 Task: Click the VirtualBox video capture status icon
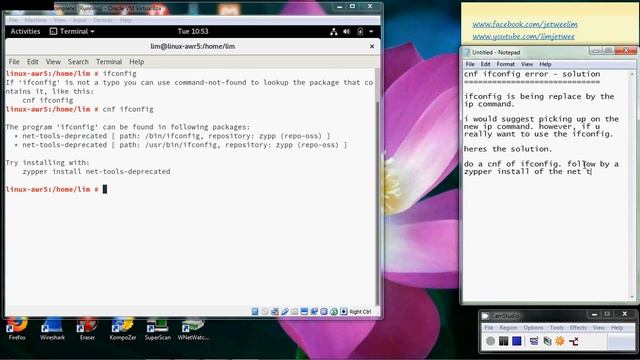click(x=314, y=311)
